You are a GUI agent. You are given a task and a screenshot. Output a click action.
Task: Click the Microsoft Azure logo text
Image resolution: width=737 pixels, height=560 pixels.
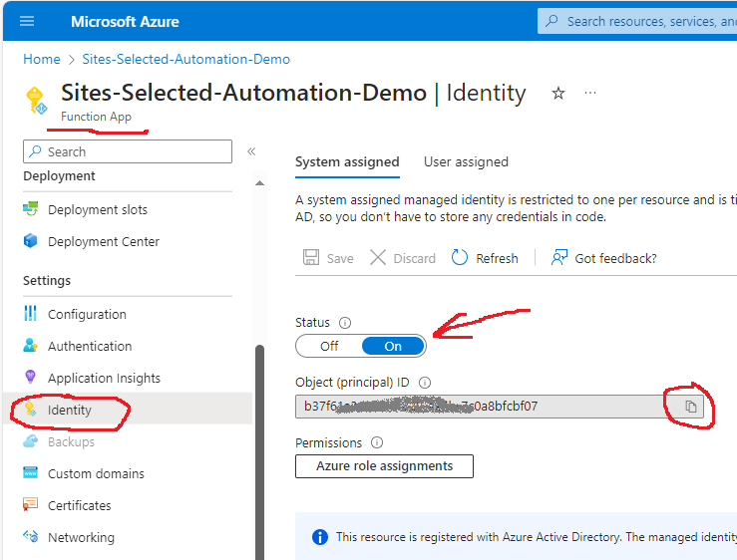tap(125, 22)
